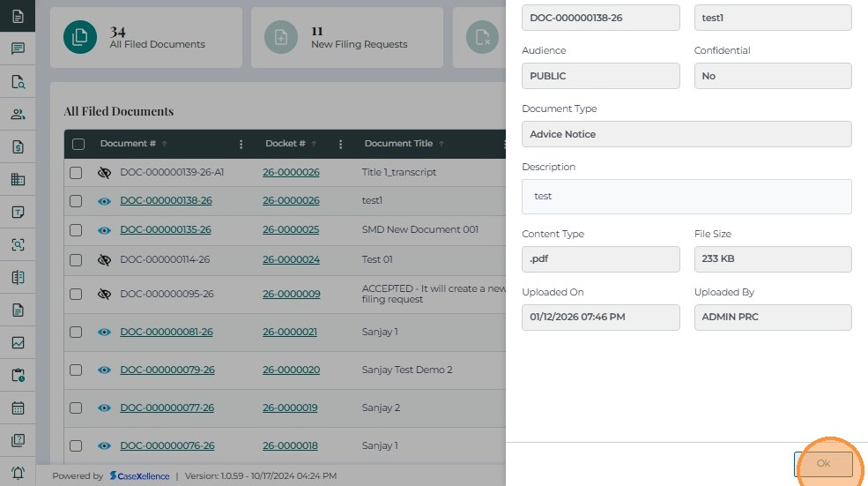This screenshot has width=868, height=486.
Task: Select the building icon in sidebar
Action: click(18, 180)
